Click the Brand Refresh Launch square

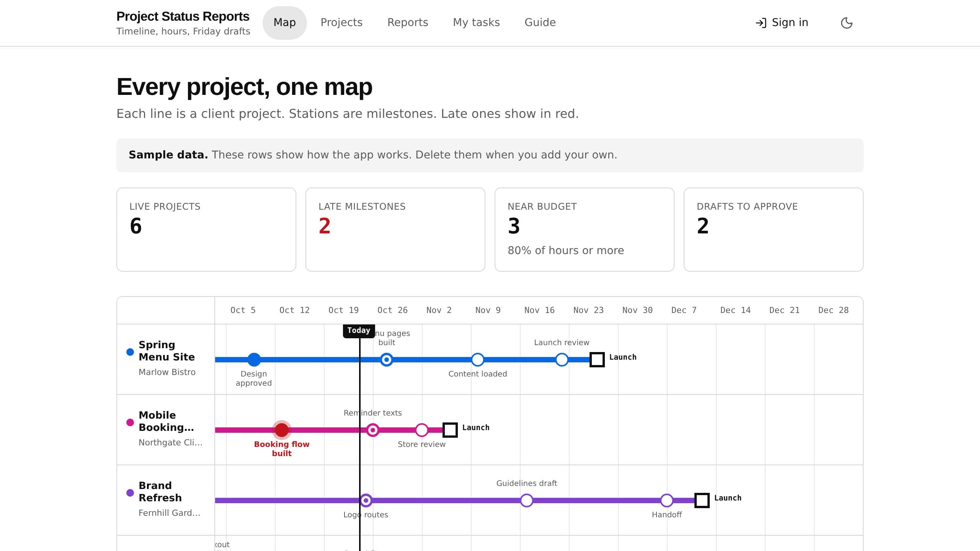[x=702, y=500]
